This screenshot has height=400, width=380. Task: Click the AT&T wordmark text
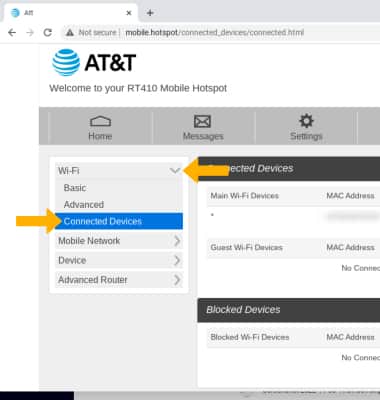[x=110, y=62]
